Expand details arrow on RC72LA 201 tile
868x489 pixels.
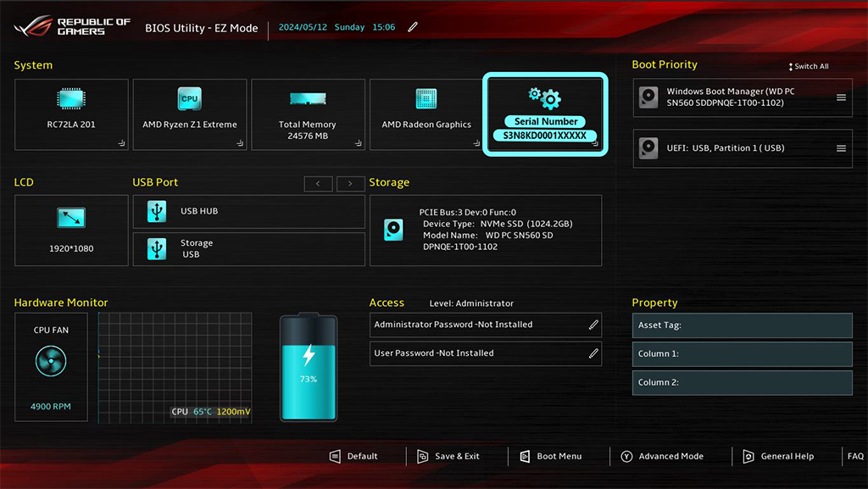[x=121, y=143]
